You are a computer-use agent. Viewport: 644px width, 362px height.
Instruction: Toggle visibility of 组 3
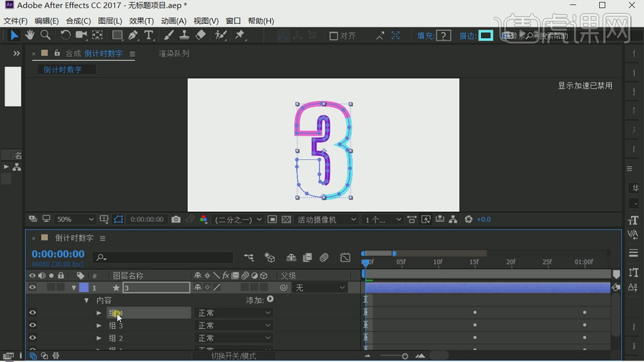(33, 326)
